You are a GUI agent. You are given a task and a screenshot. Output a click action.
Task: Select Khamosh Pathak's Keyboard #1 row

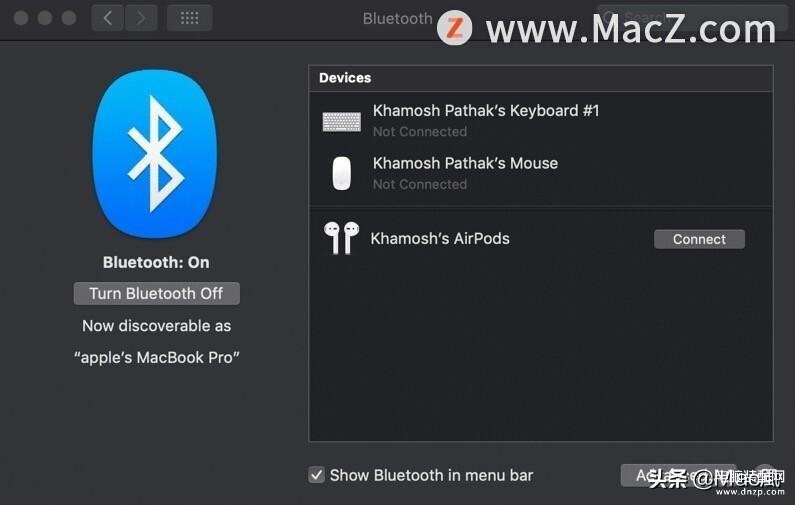[x=540, y=121]
